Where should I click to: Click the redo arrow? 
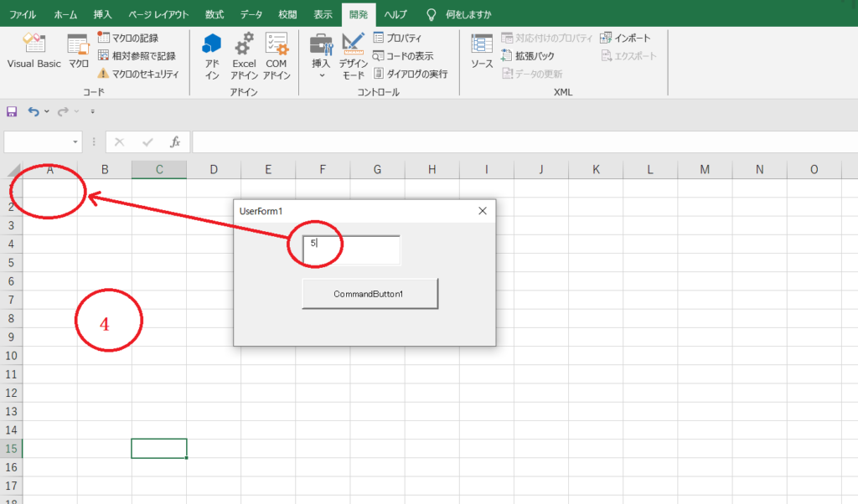tap(63, 111)
